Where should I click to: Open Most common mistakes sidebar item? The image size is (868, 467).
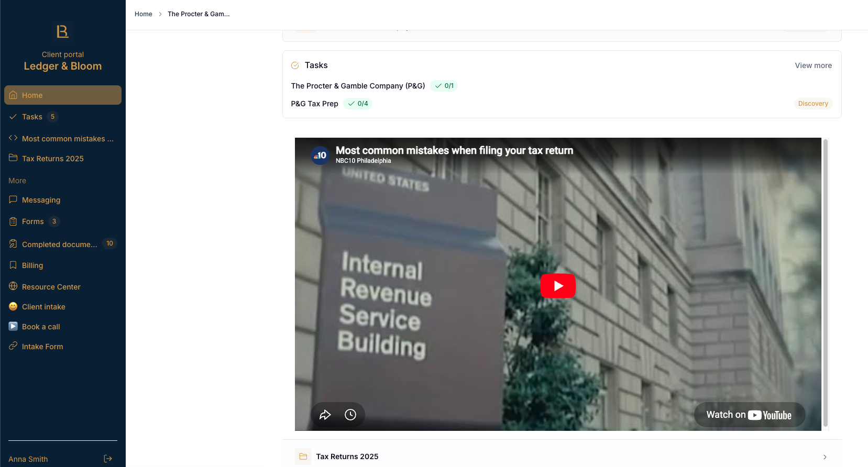tap(63, 139)
